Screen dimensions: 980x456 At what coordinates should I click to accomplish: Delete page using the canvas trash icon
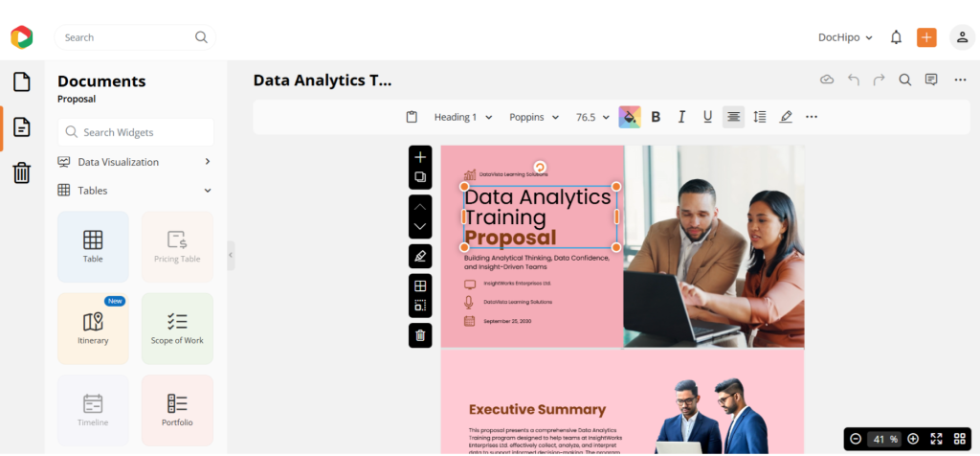[419, 334]
